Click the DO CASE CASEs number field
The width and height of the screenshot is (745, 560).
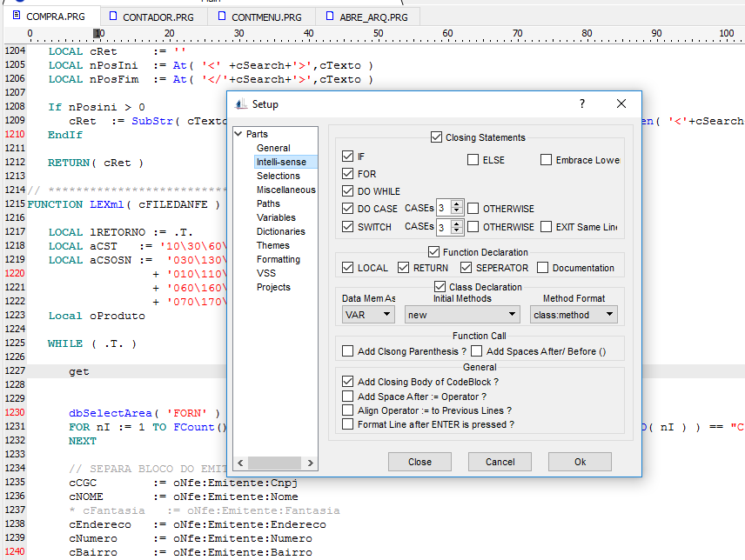443,209
